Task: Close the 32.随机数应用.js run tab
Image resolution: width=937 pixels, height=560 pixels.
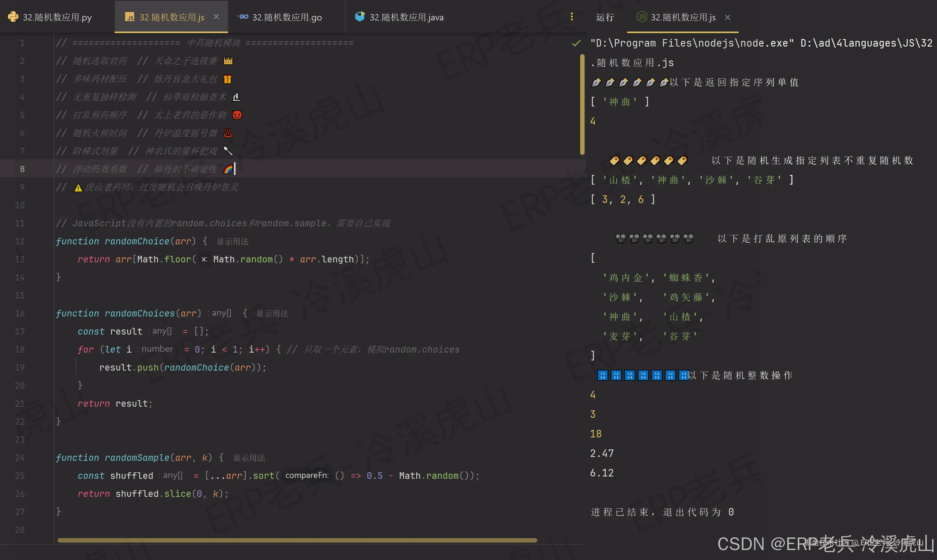Action: [x=728, y=17]
